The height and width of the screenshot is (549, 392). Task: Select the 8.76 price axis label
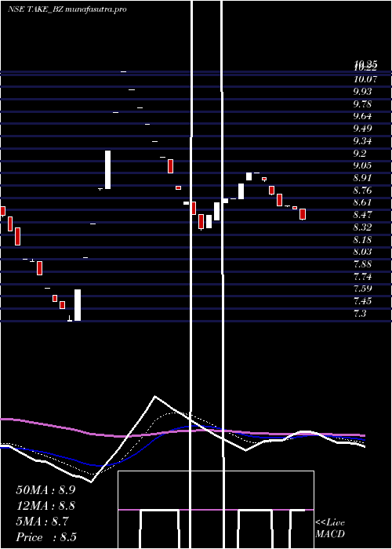coord(362,191)
